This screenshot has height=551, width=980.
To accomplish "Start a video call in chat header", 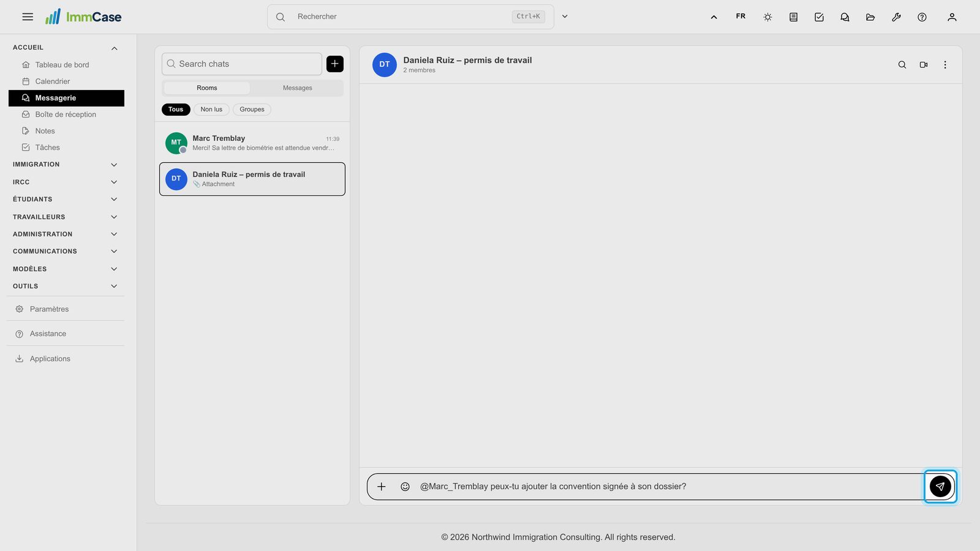I will click(924, 65).
